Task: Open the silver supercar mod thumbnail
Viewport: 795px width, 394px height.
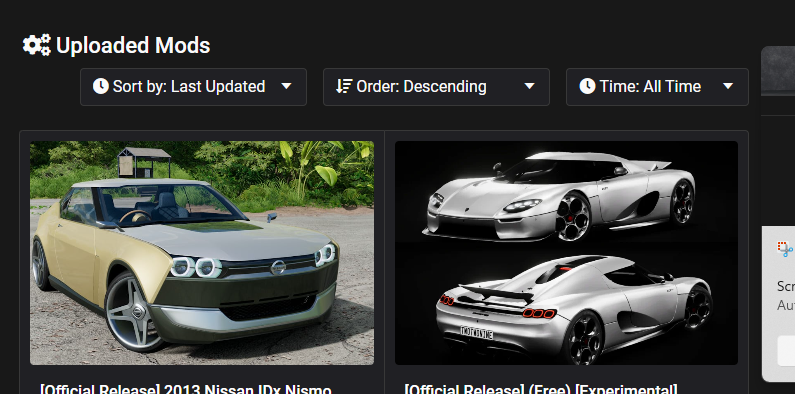Action: [x=566, y=253]
